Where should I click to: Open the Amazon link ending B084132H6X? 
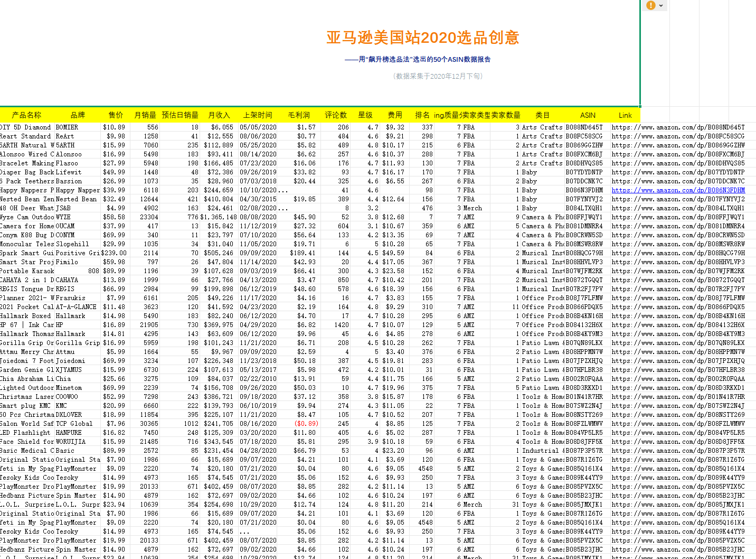(x=678, y=325)
